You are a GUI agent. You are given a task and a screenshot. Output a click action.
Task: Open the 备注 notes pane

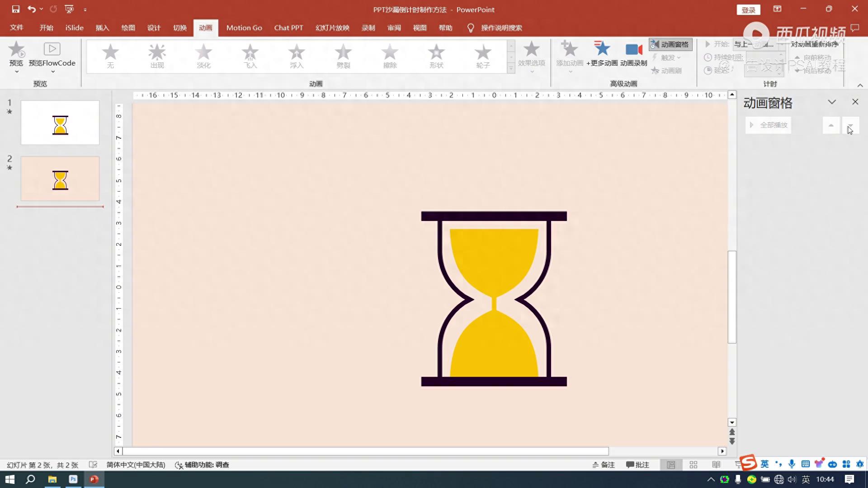click(604, 465)
